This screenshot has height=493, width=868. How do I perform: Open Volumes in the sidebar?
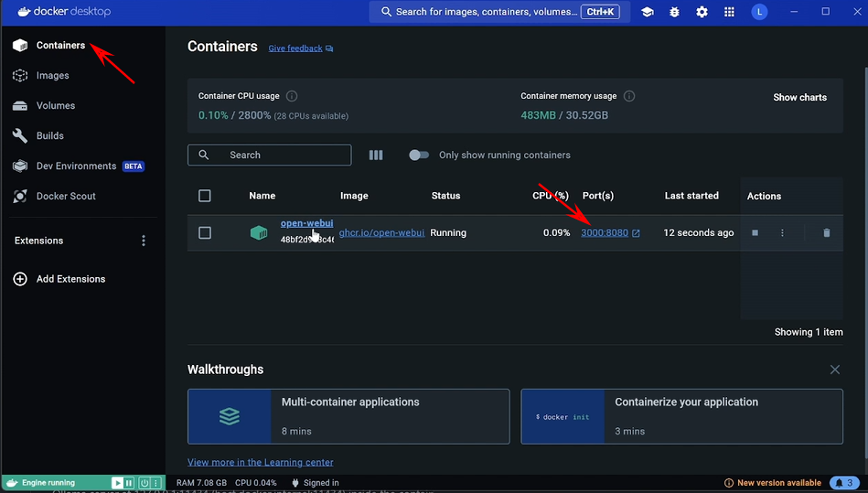[x=55, y=106]
